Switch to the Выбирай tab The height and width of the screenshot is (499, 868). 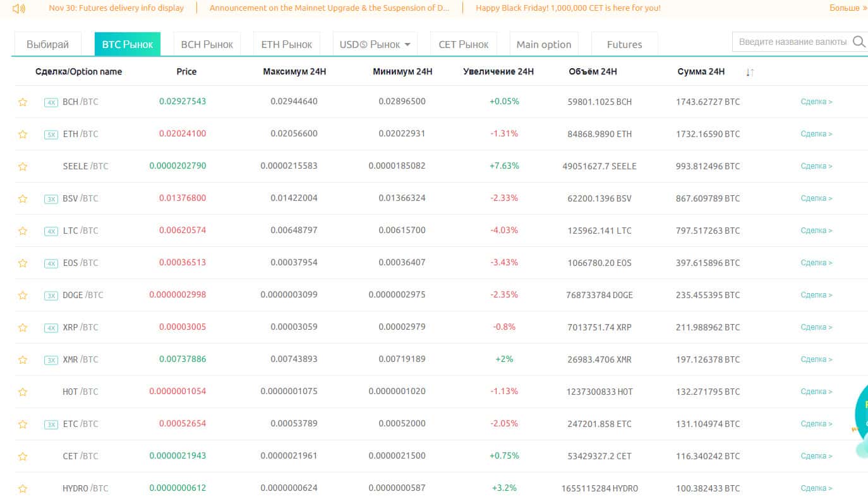pos(48,44)
